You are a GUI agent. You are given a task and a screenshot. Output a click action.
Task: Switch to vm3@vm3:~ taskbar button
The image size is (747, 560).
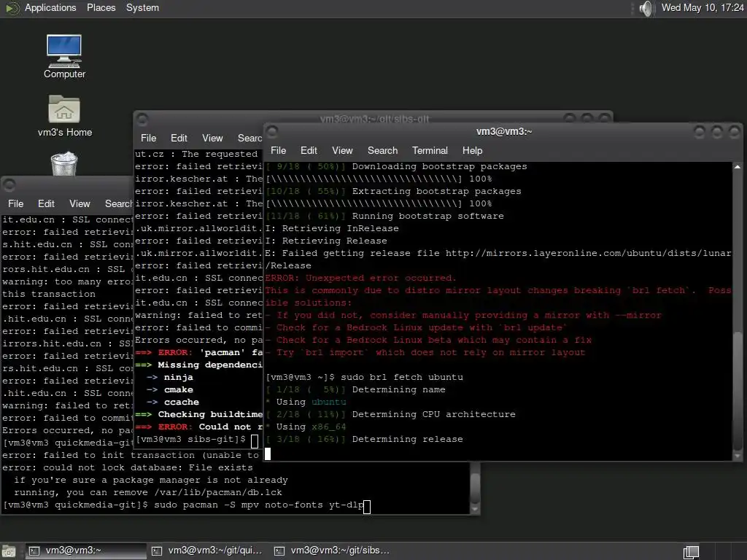pos(85,551)
